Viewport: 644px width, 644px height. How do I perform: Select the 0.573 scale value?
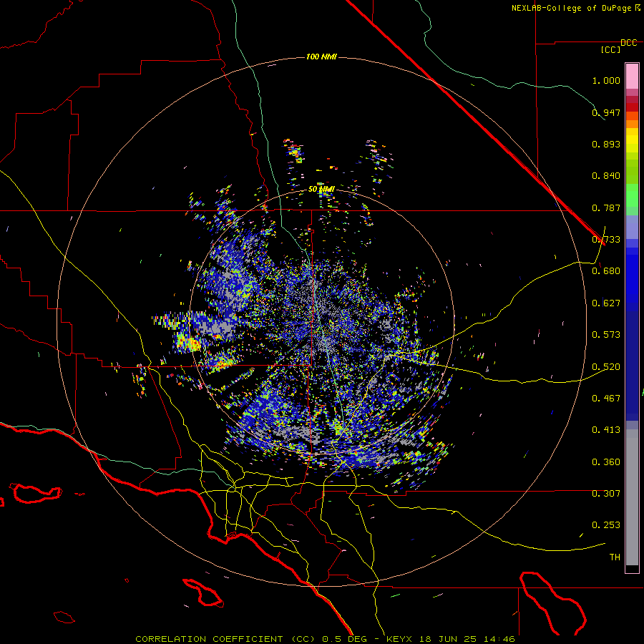tap(606, 335)
